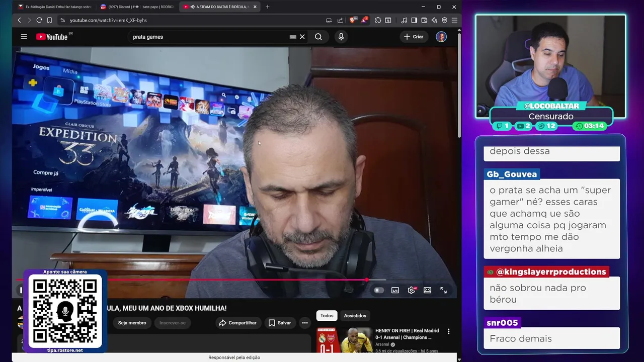Click the Gb_Gouvea chat username

point(512,174)
